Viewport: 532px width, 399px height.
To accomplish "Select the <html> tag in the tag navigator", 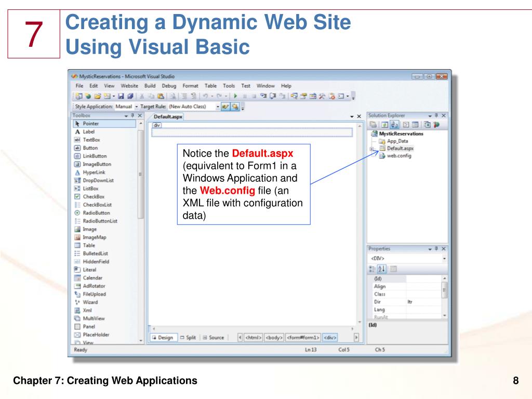I will click(254, 338).
